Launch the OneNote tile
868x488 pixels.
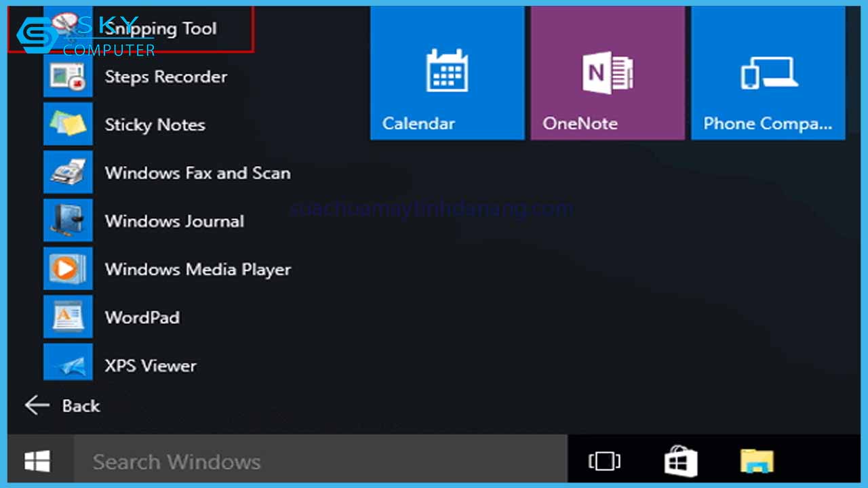[608, 73]
